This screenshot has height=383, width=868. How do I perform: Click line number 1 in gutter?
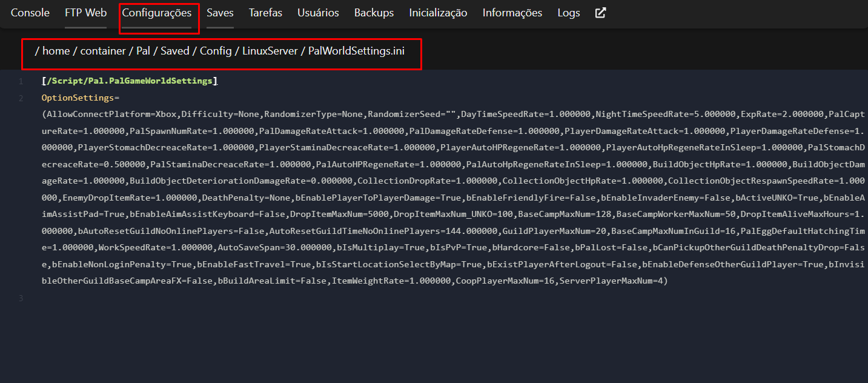(x=21, y=81)
